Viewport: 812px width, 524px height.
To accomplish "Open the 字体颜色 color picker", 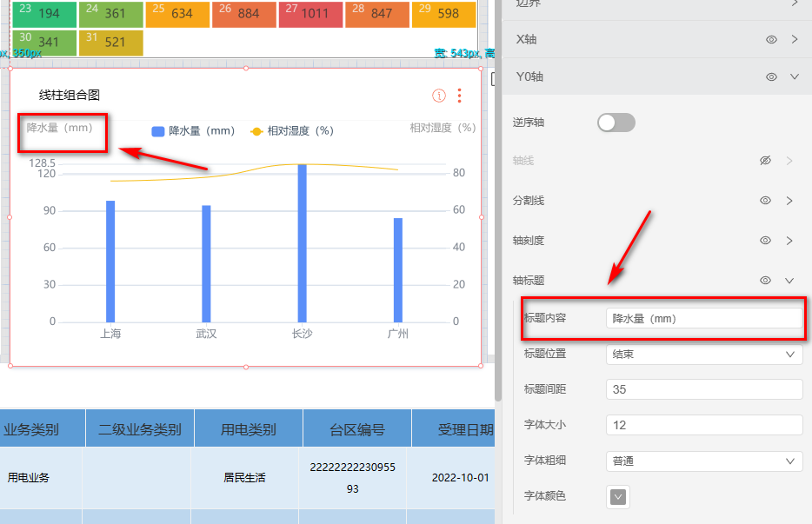I will click(618, 497).
